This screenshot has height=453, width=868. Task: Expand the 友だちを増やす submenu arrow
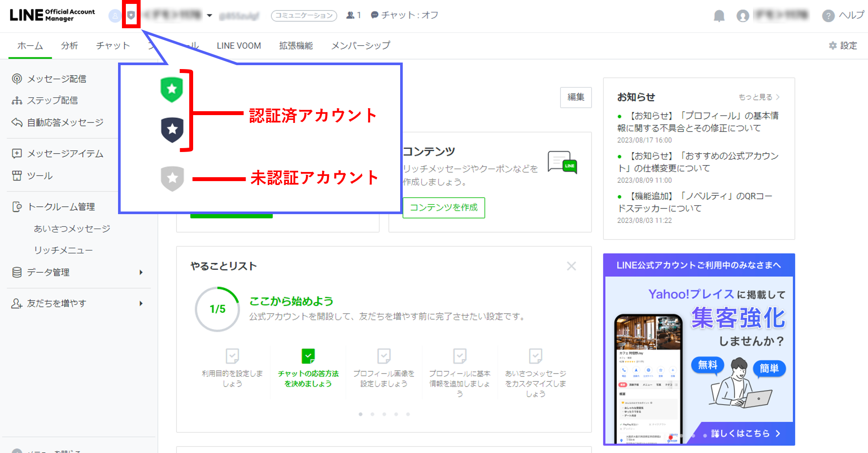click(x=141, y=303)
